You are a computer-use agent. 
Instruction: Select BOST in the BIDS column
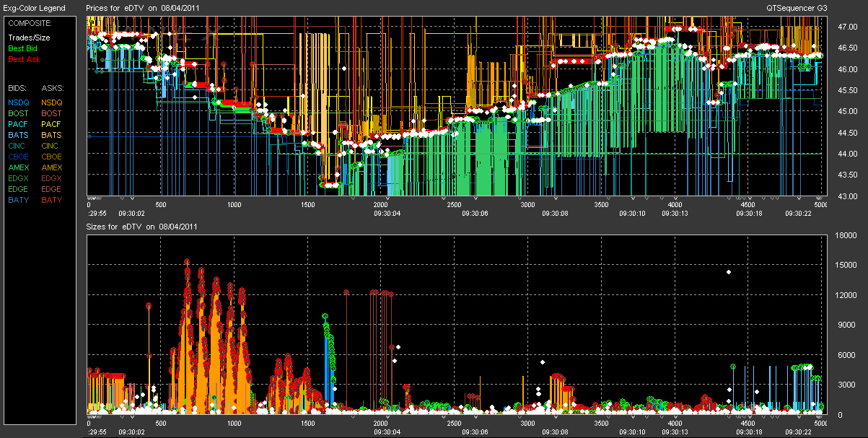(x=18, y=113)
